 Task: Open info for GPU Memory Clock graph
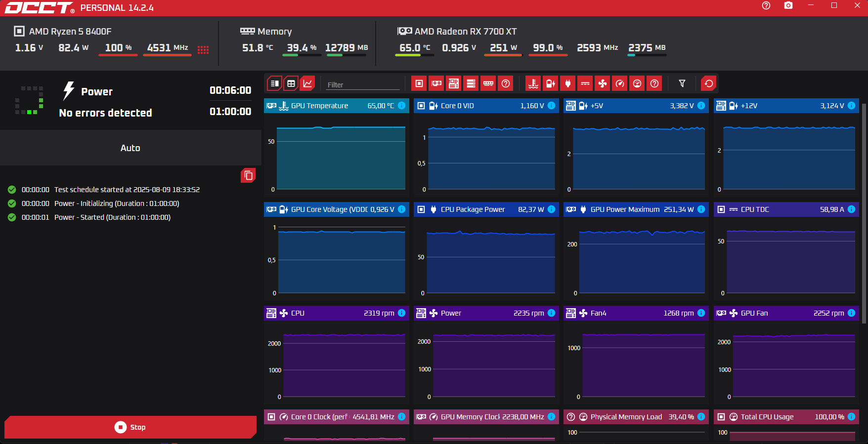[551, 417]
